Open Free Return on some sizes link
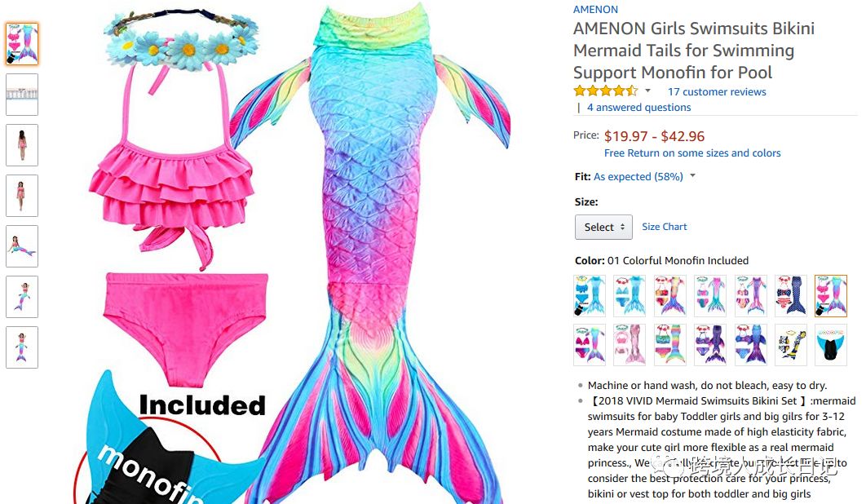This screenshot has width=866, height=504. coord(692,153)
